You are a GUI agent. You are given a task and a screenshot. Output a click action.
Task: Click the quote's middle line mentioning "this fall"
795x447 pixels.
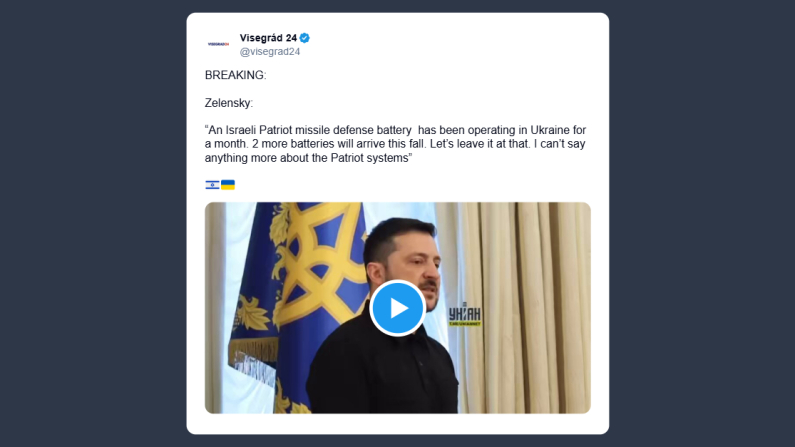click(x=395, y=144)
